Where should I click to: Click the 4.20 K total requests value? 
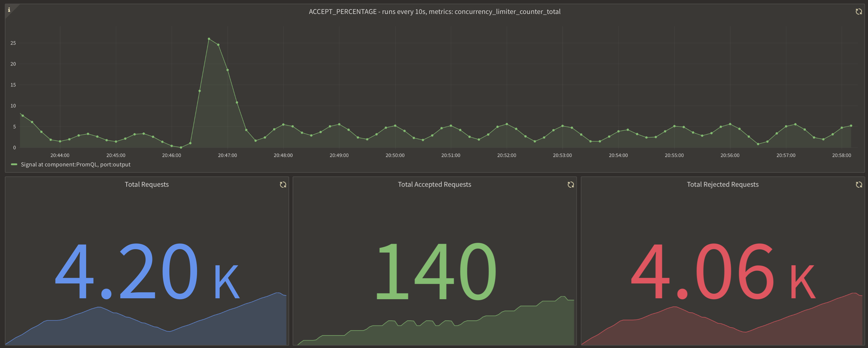[x=147, y=271]
